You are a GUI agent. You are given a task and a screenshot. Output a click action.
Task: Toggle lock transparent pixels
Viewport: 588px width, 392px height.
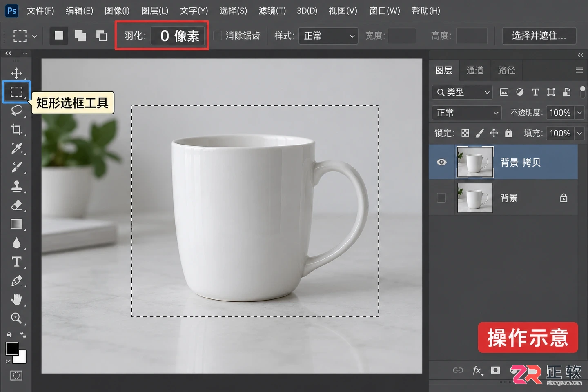[x=465, y=133]
